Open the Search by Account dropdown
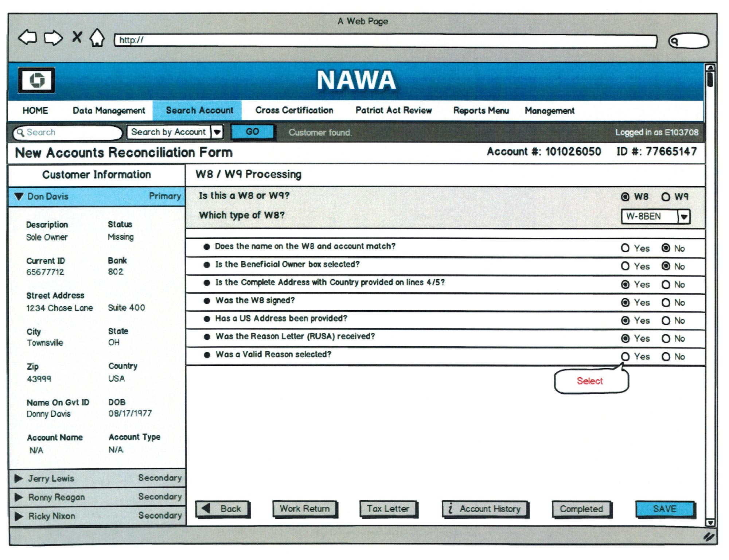 217,132
